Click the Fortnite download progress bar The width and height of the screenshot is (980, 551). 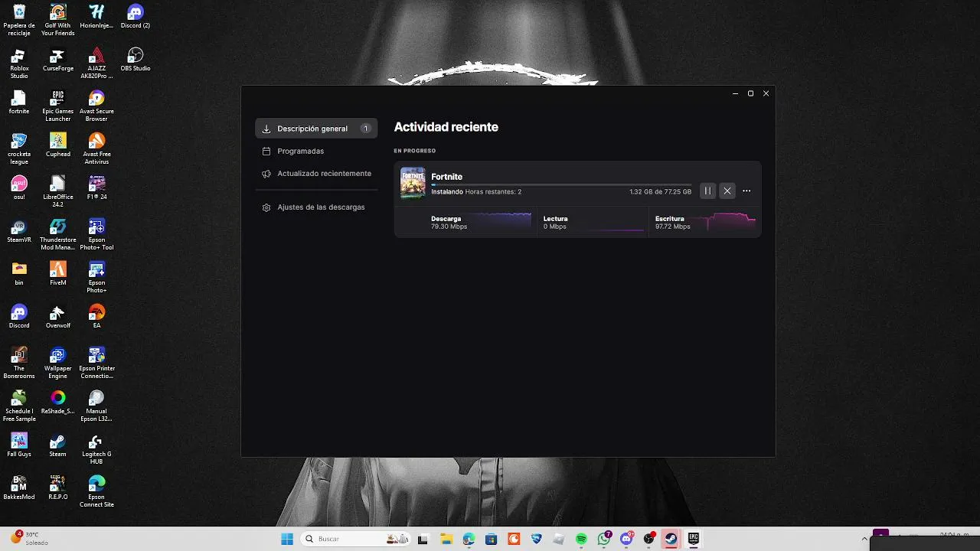click(561, 185)
